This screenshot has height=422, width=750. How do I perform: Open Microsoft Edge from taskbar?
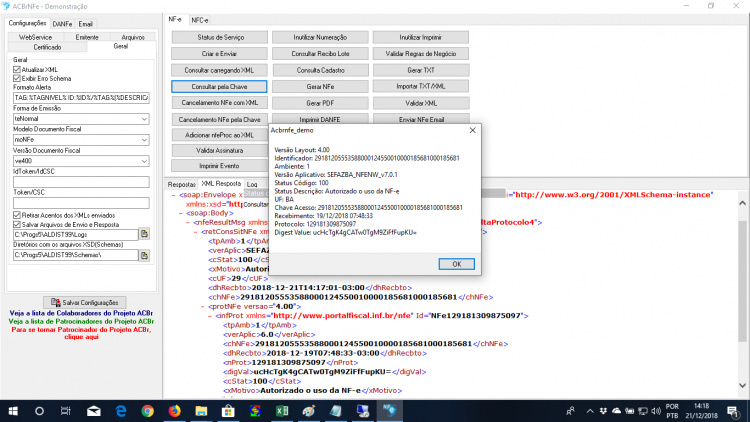[x=121, y=411]
